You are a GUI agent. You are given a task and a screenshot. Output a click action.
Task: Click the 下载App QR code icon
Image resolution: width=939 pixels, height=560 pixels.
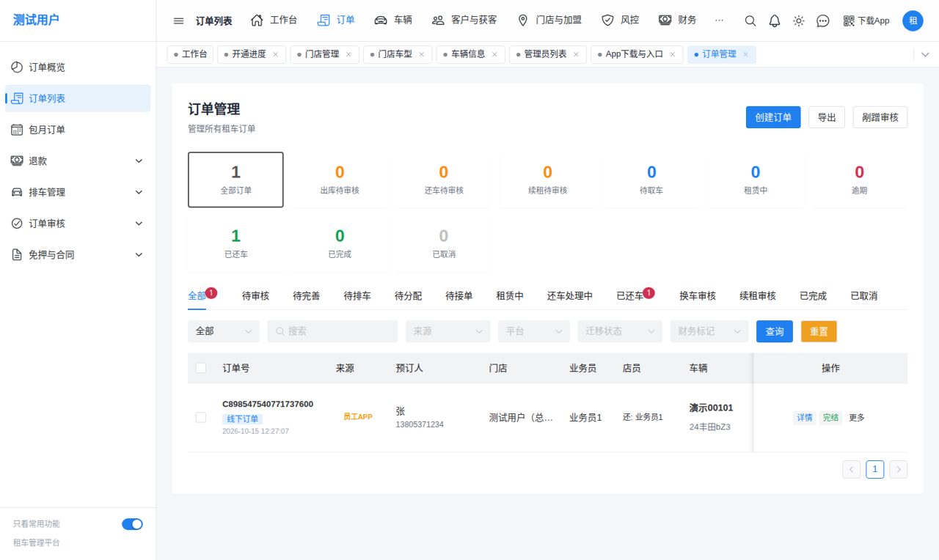(x=849, y=21)
